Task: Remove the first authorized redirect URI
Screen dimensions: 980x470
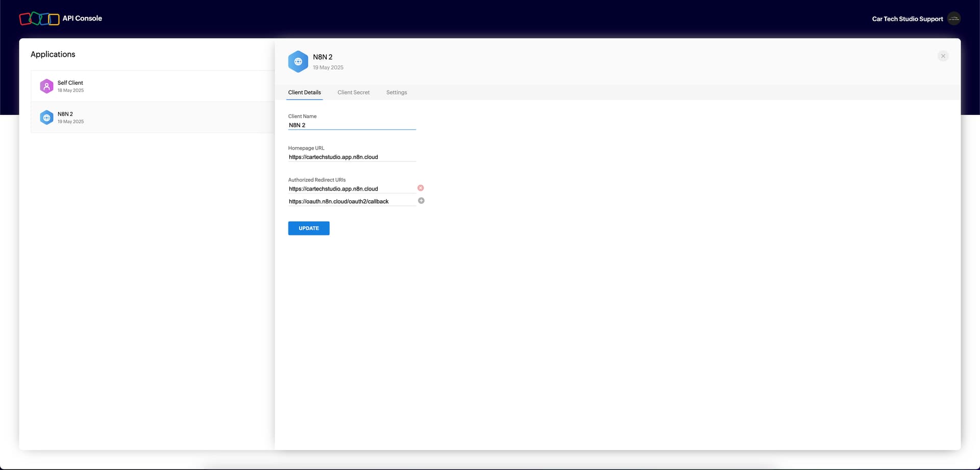Action: [421, 188]
